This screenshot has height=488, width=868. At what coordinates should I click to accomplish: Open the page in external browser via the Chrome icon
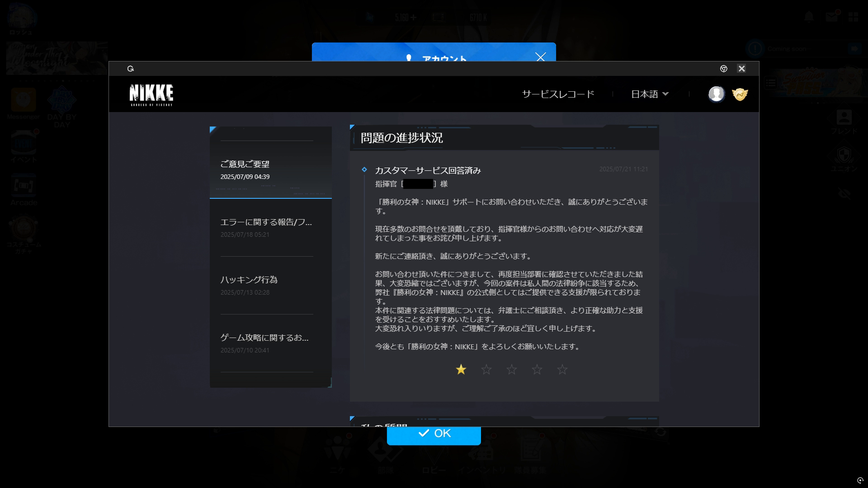pyautogui.click(x=723, y=69)
